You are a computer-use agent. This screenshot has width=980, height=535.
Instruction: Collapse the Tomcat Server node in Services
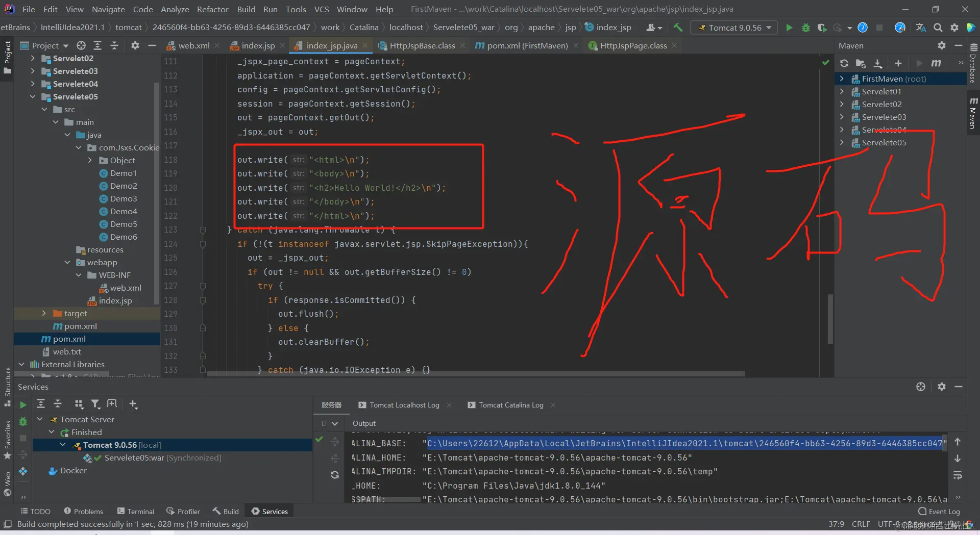pos(40,419)
